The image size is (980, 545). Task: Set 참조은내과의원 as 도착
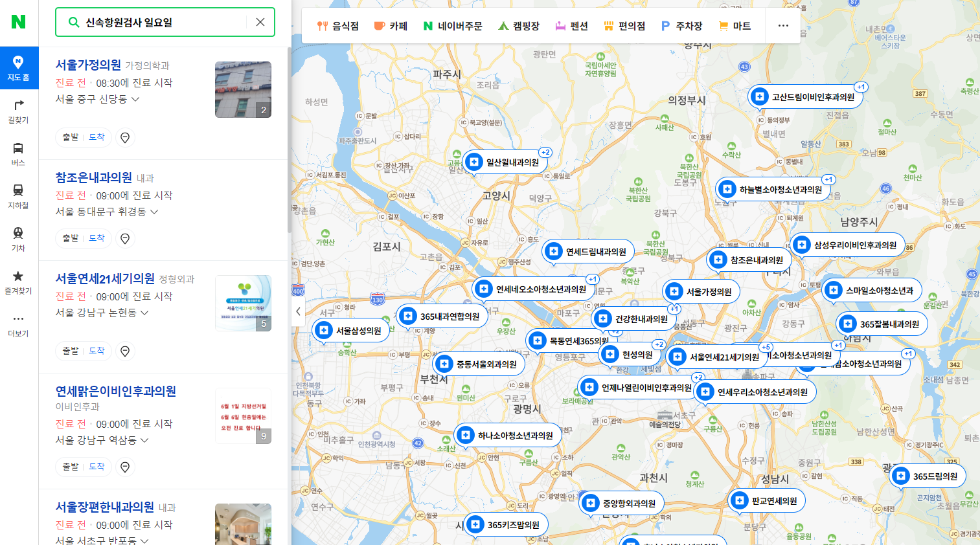pos(97,238)
